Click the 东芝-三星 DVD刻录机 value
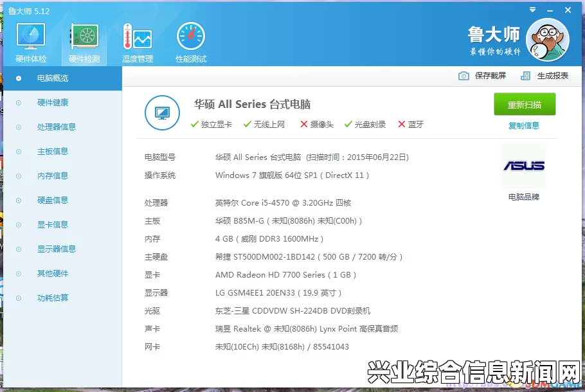The image size is (585, 392). pos(293,310)
